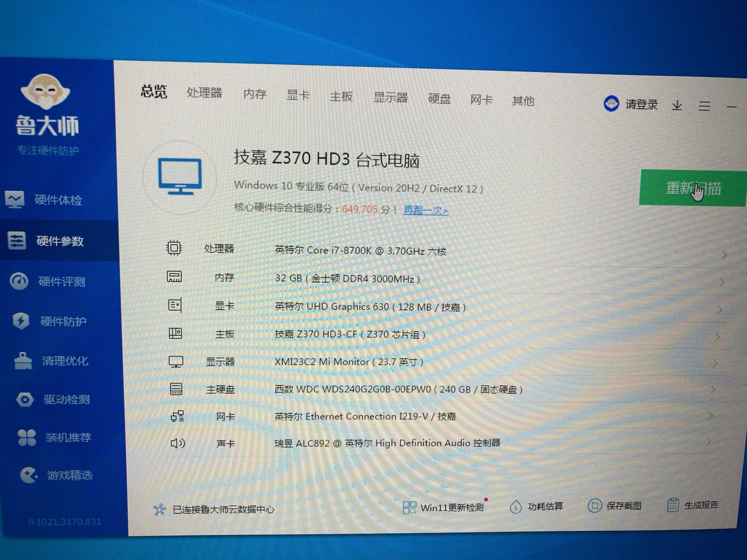
Task: Click the 功耗估算 text
Action: (545, 506)
